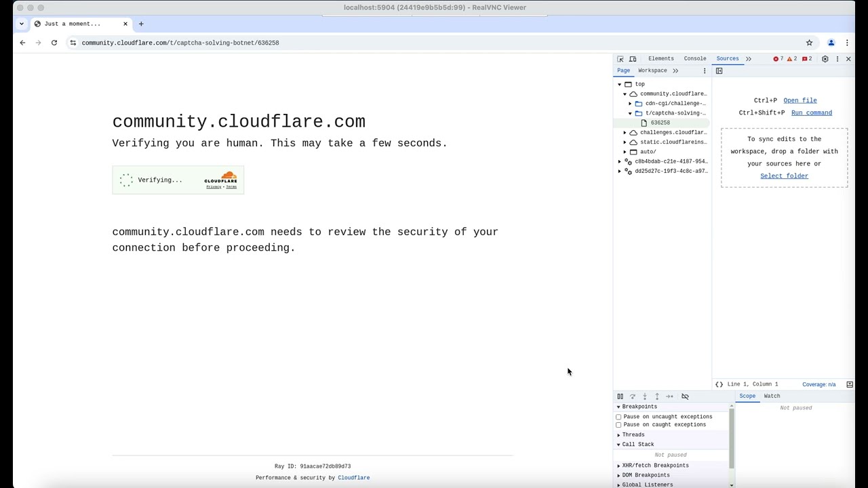Click the Open file link

800,100
